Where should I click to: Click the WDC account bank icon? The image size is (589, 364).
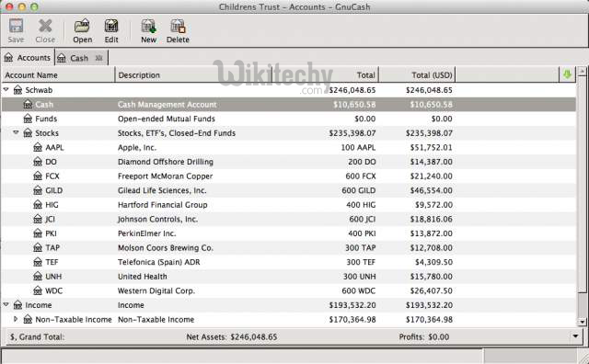click(38, 290)
